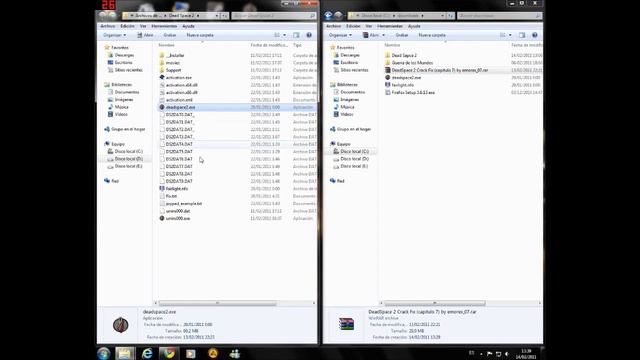
Task: Select popped_example.txt file
Action: coord(184,204)
